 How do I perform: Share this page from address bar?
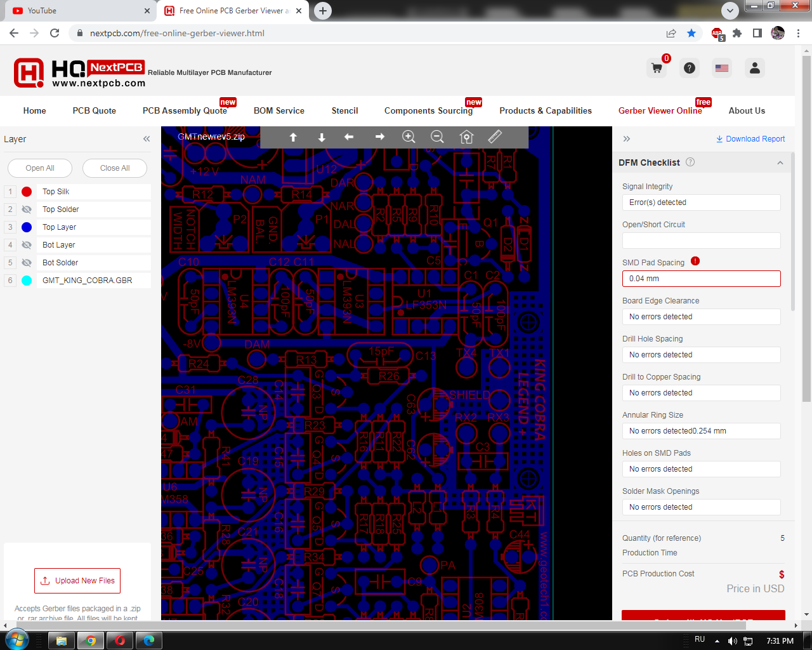(671, 33)
